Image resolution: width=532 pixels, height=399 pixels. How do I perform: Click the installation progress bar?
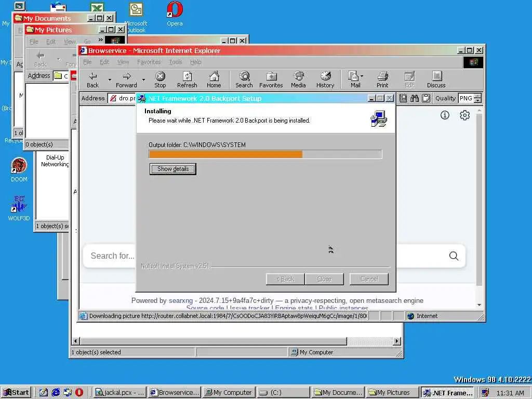pyautogui.click(x=265, y=154)
